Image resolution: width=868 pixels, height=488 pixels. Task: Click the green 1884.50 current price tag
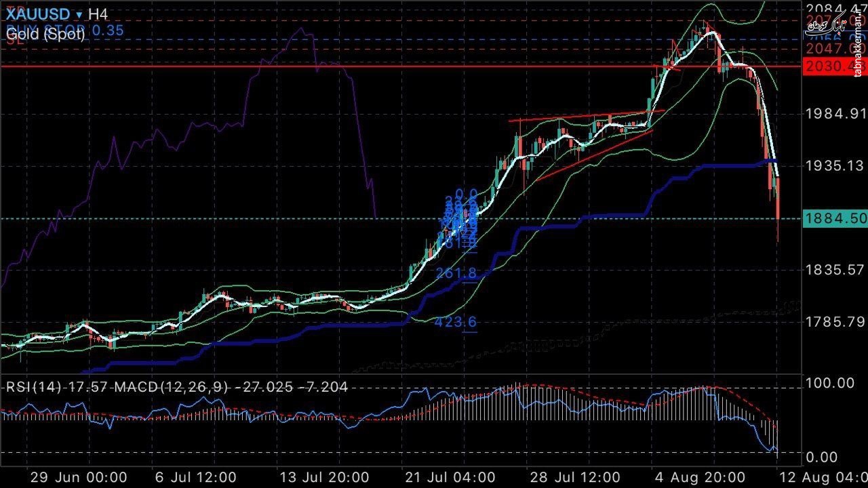(x=835, y=218)
